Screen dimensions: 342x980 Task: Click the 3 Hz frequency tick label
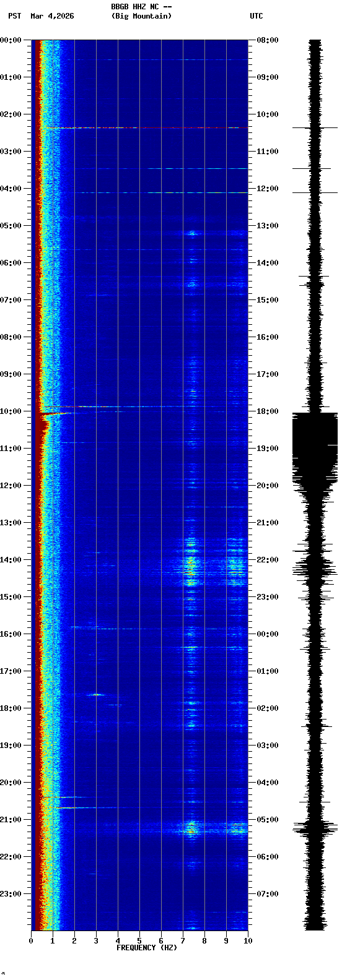96,941
